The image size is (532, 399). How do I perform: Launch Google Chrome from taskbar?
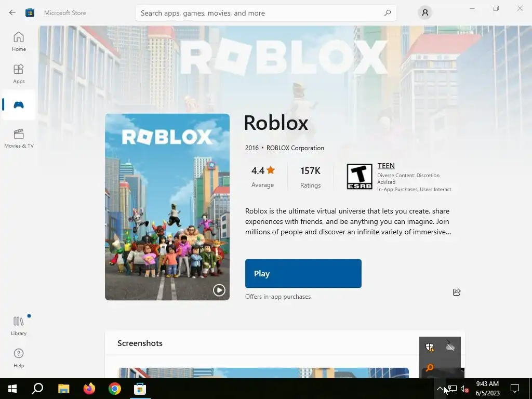[115, 389]
